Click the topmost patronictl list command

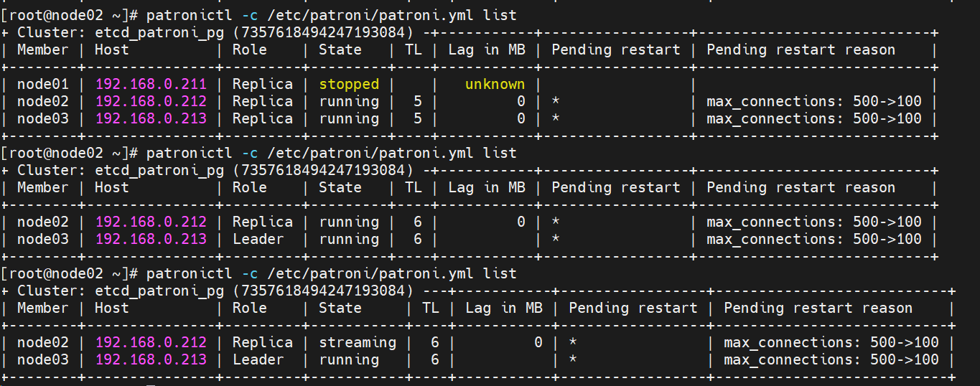(x=331, y=15)
